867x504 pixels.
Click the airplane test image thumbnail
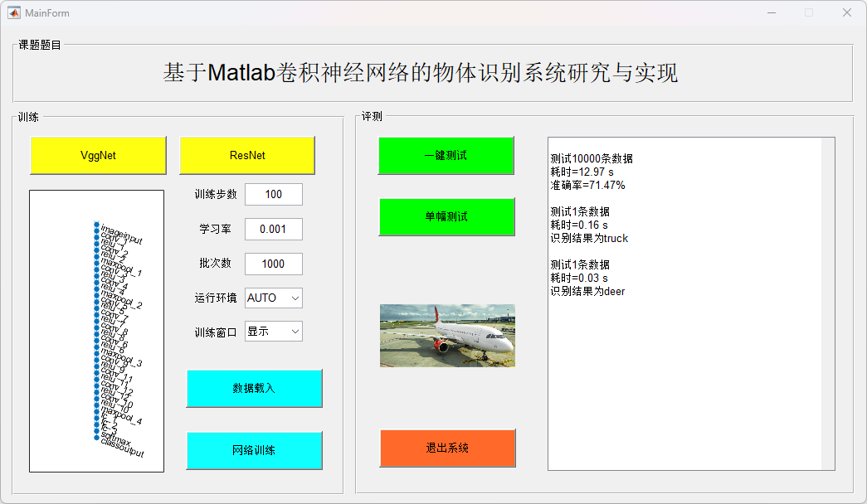(x=447, y=336)
